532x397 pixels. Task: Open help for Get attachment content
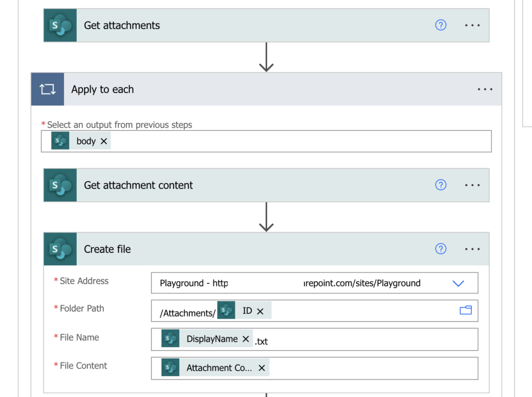point(441,185)
